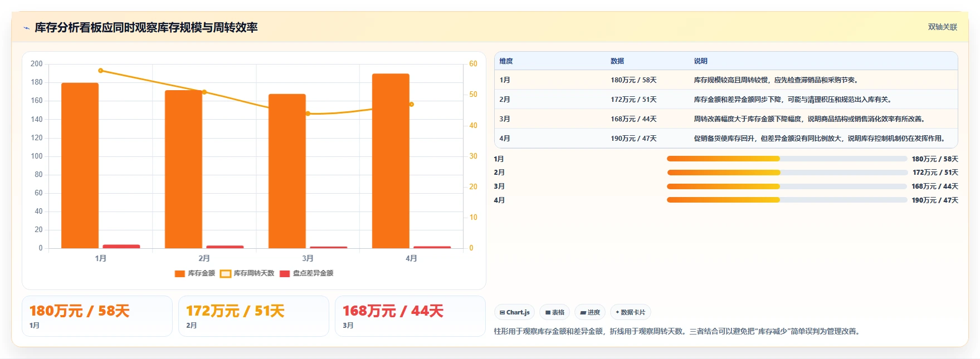Screen dimensions: 980x359
Task: Open the 180万元 / 58天 data card
Action: pos(97,316)
